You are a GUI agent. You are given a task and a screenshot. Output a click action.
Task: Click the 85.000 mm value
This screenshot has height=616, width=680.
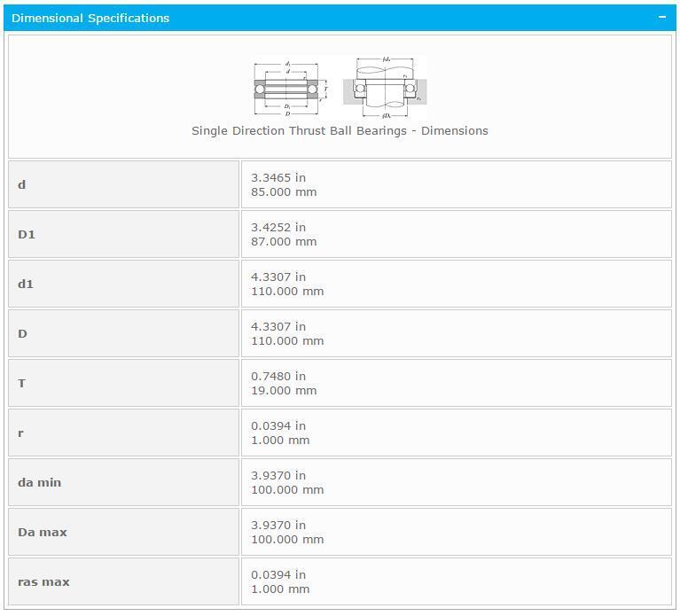coord(284,192)
